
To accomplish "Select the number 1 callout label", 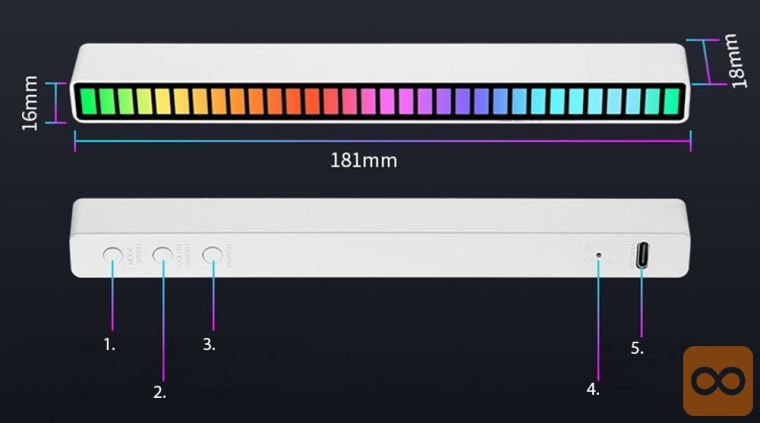I will [110, 344].
